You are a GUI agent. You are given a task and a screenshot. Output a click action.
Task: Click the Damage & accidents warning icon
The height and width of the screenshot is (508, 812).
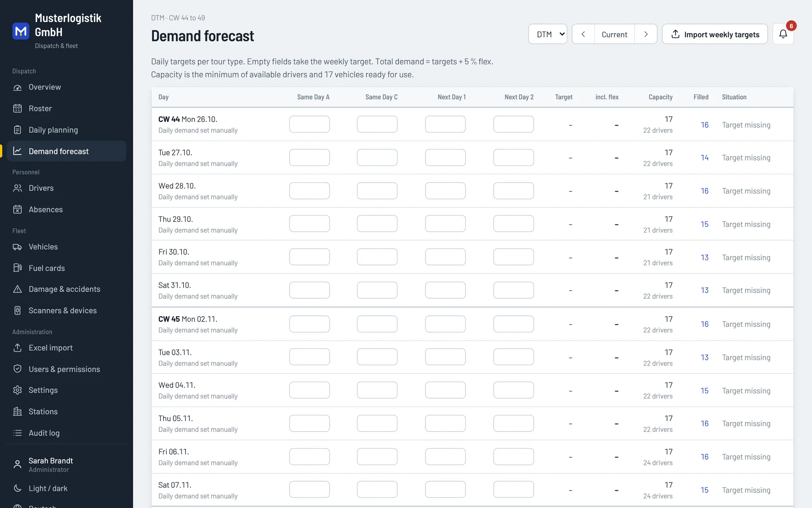tap(17, 289)
